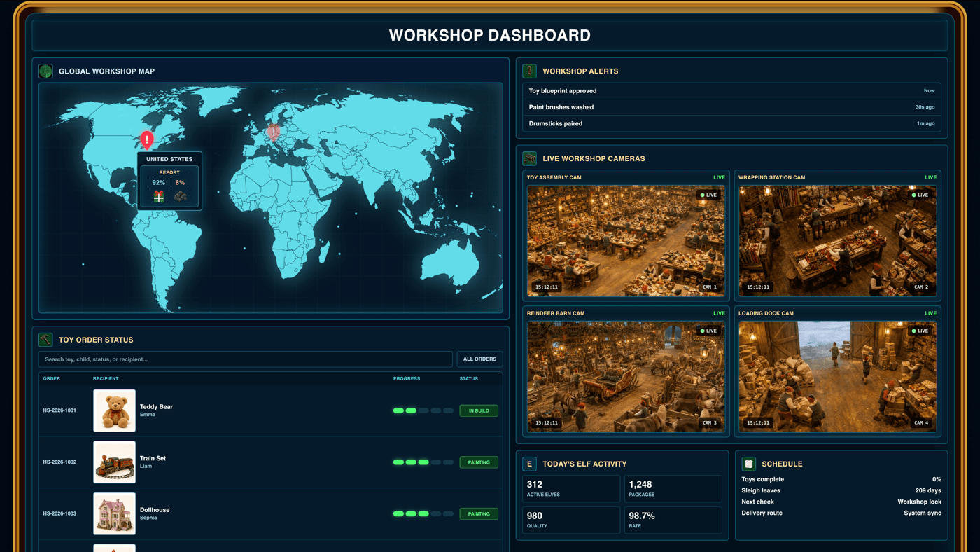Click the Status column header
This screenshot has height=552, width=980.
pyautogui.click(x=469, y=378)
